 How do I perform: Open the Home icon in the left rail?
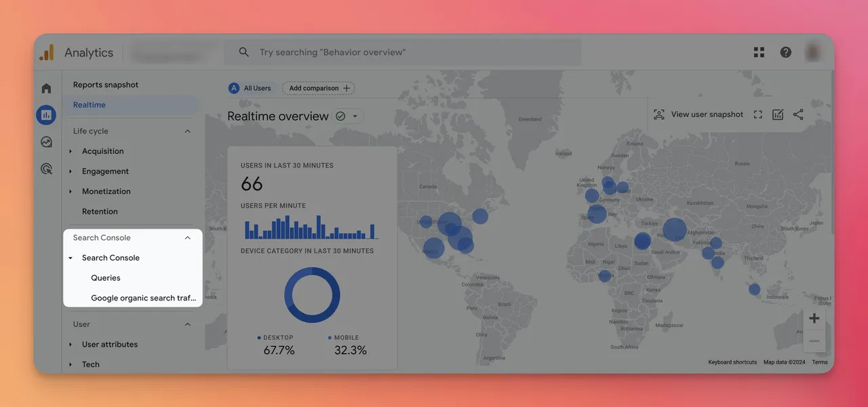[46, 88]
